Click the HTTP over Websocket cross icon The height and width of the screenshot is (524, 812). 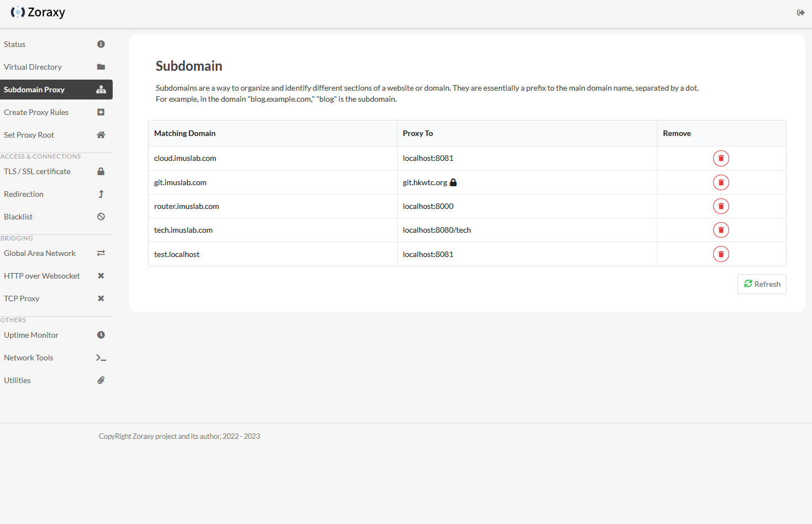[101, 276]
